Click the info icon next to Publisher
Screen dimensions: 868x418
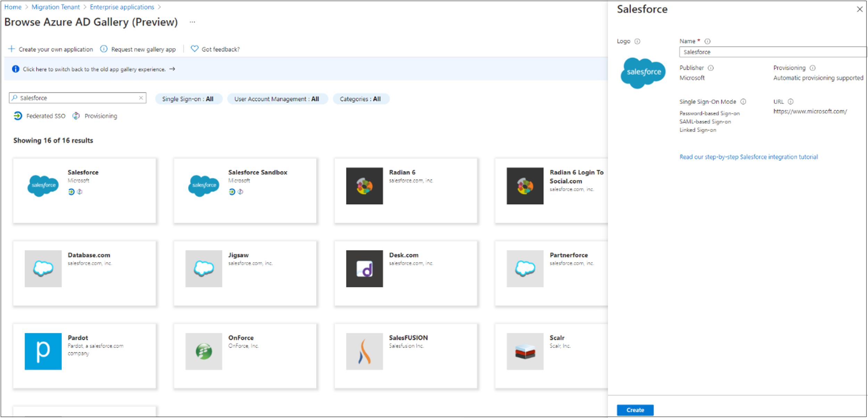[711, 68]
